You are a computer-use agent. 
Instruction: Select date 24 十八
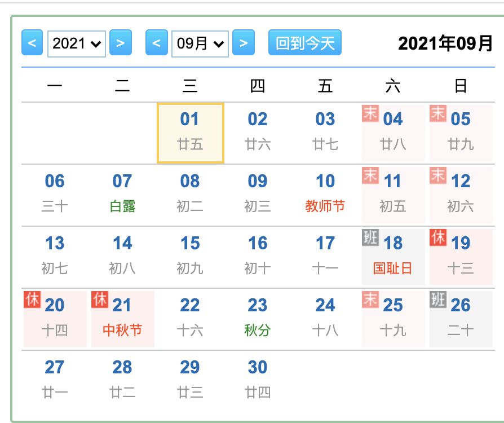[x=325, y=319]
